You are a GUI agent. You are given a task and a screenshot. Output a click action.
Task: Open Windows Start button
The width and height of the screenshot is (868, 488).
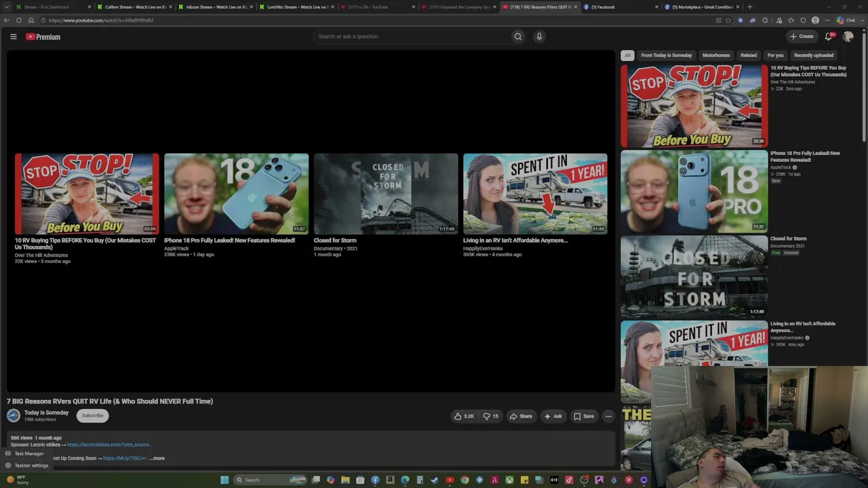point(224,480)
